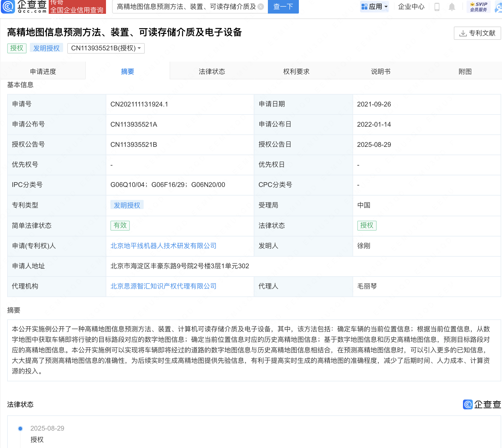Viewport: 502px width, 448px height.
Task: Click into the patent search input field
Action: pos(185,7)
